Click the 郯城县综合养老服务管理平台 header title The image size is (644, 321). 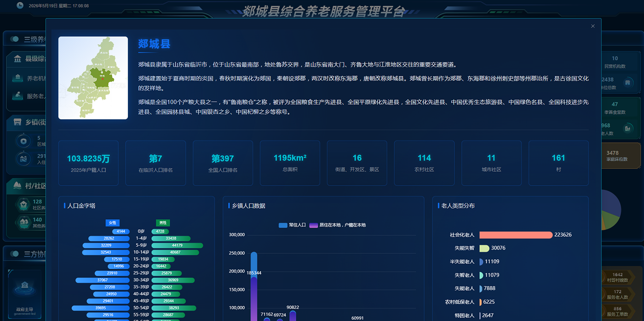tap(324, 11)
